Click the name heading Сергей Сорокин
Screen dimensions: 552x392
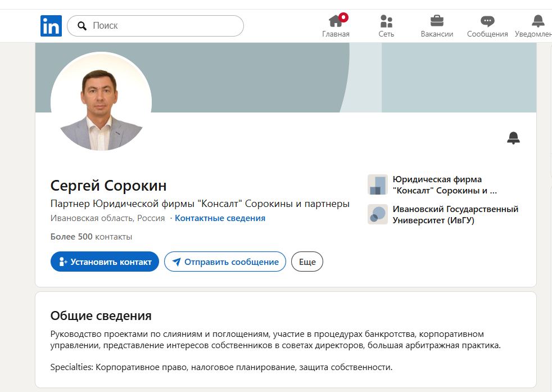coord(108,186)
